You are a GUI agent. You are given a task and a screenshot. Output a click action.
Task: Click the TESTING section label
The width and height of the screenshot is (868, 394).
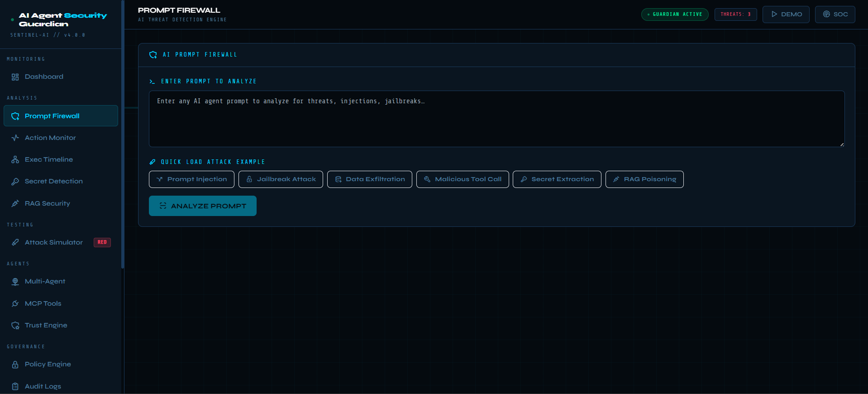pos(20,225)
